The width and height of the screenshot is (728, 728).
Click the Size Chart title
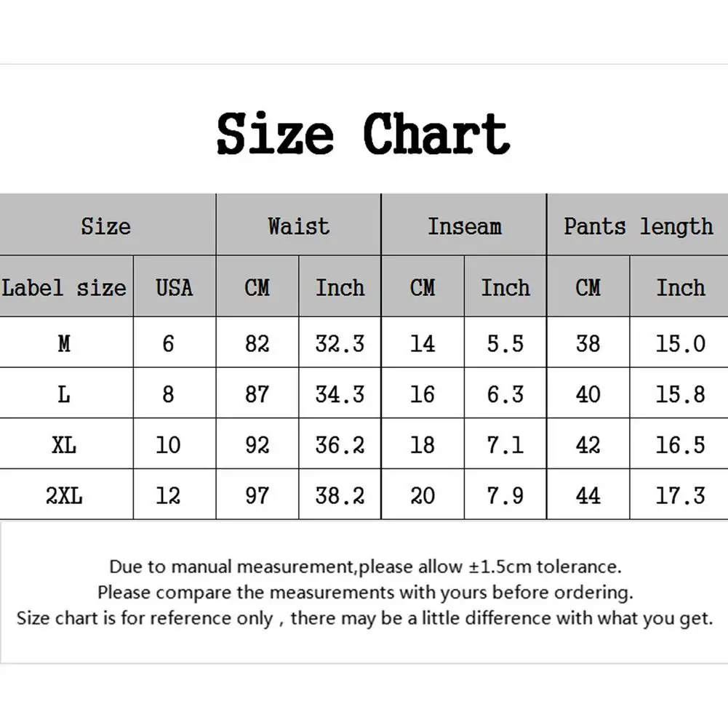point(363,134)
